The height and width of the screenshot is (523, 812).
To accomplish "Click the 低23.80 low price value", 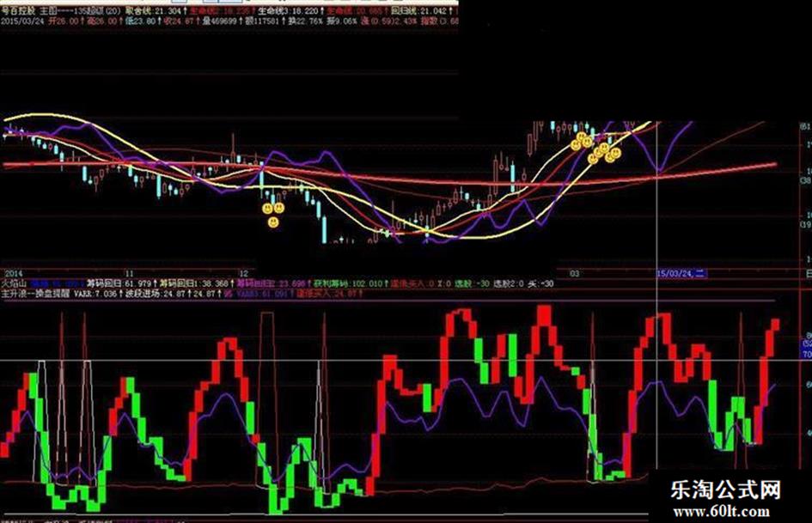I will [140, 21].
